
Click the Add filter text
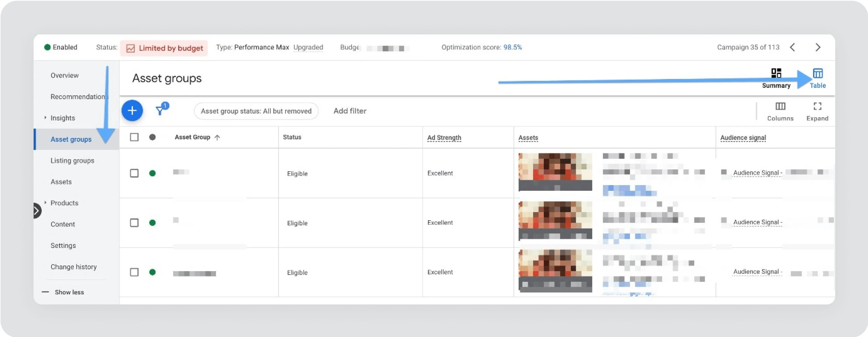tap(350, 111)
